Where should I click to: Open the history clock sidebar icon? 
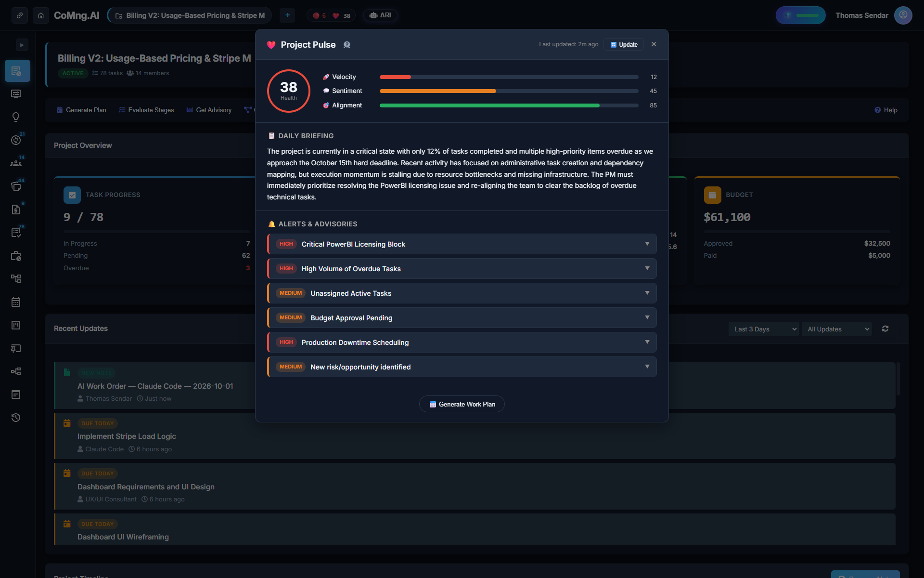point(16,418)
